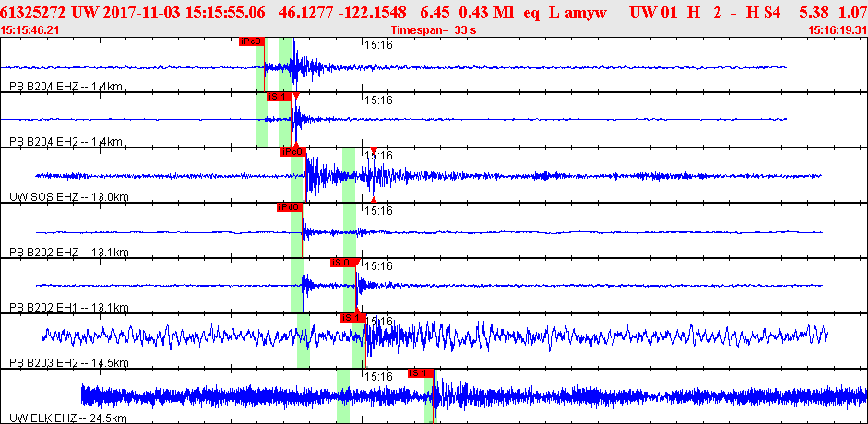Click the P pick flag on PB B204 EHZ
This screenshot has width=868, height=424.
[251, 41]
